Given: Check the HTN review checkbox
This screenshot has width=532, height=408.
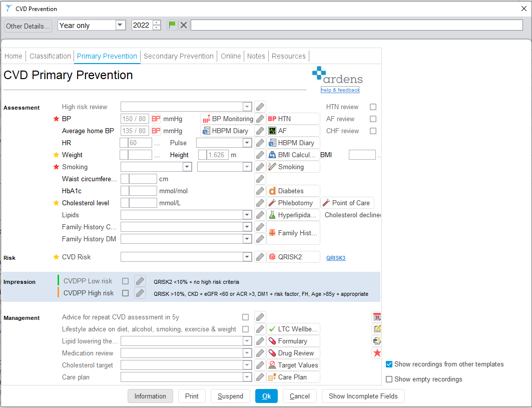Looking at the screenshot, I should point(372,107).
